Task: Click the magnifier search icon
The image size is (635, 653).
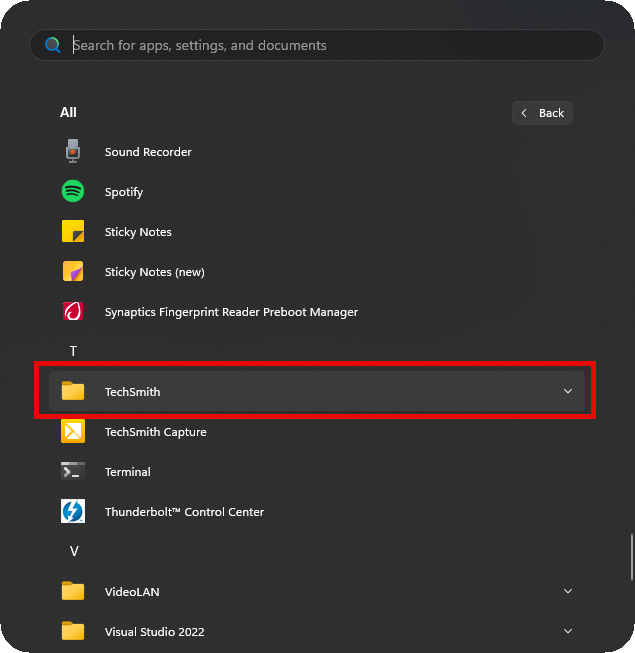Action: point(52,45)
